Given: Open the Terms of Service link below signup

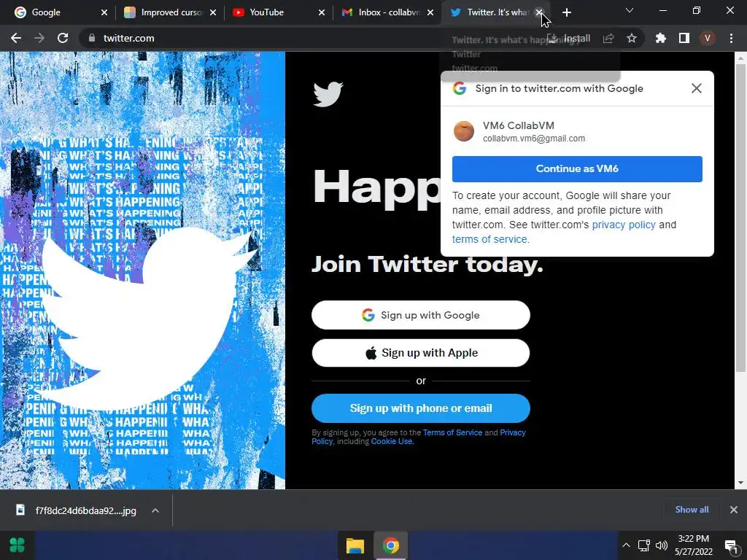Looking at the screenshot, I should click(452, 432).
